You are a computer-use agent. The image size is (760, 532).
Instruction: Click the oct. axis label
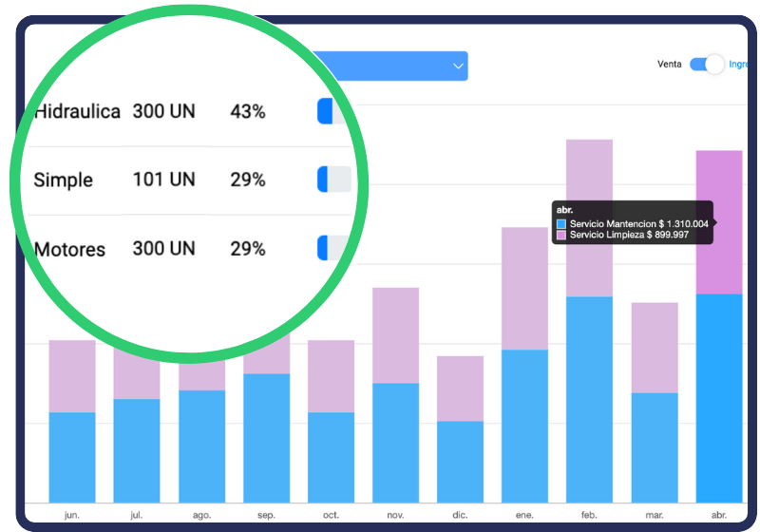331,515
